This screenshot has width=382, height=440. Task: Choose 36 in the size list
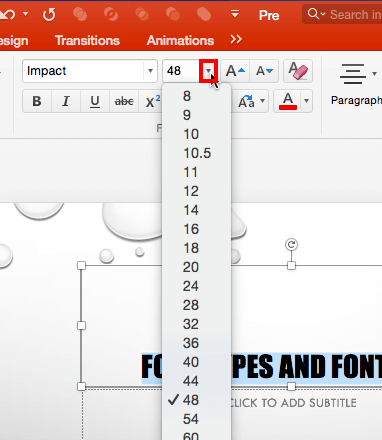tap(197, 343)
